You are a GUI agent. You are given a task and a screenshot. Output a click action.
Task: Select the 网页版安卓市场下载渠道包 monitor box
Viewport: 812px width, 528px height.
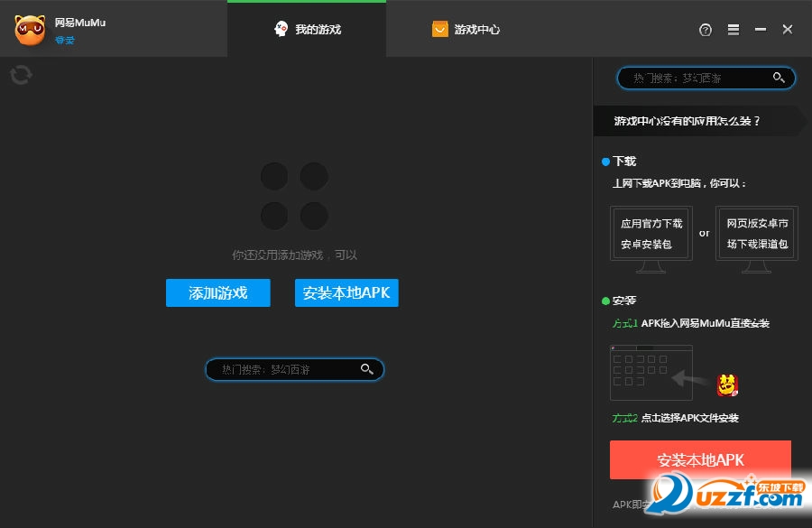tap(757, 234)
